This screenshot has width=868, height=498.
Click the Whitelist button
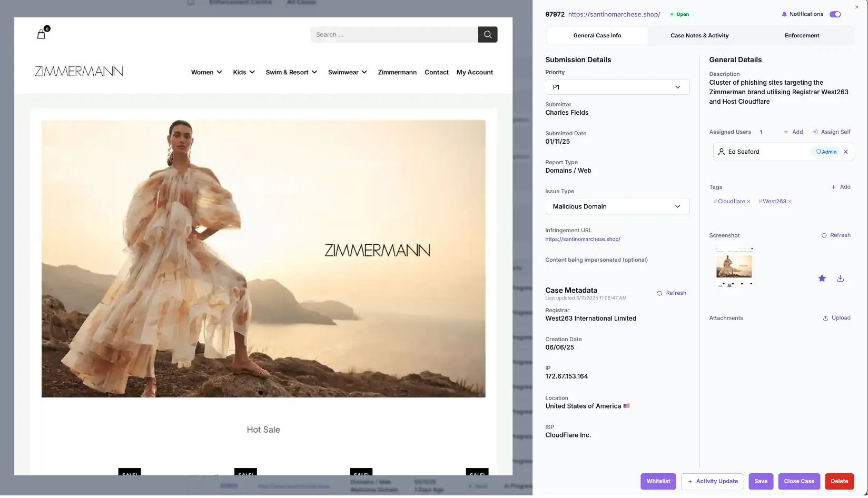point(658,482)
